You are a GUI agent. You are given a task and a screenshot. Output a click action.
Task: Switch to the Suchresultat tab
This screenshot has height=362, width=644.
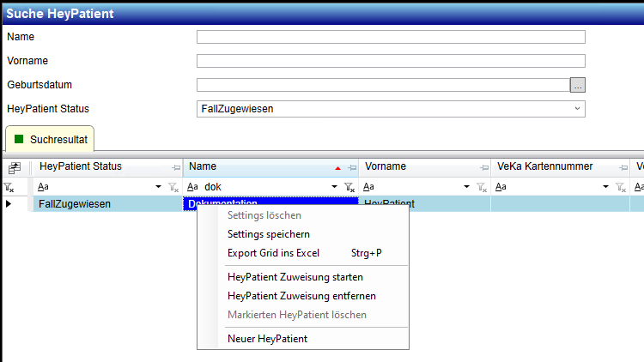click(x=50, y=140)
